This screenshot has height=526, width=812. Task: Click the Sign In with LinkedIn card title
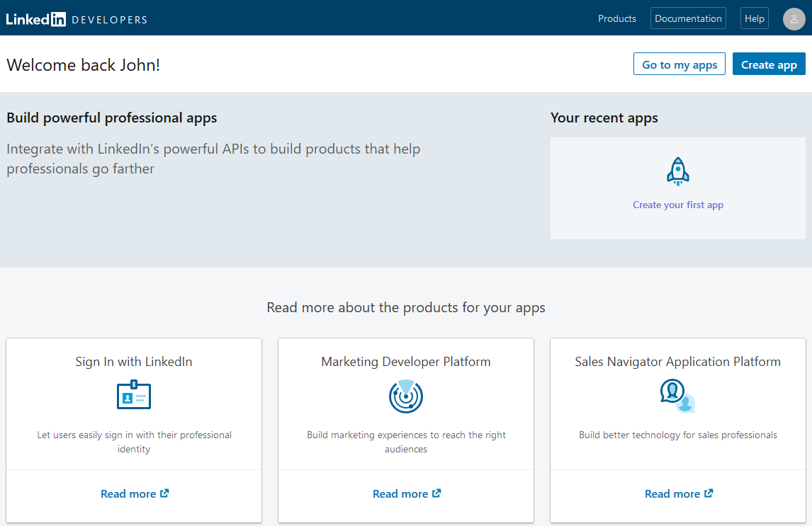click(134, 362)
